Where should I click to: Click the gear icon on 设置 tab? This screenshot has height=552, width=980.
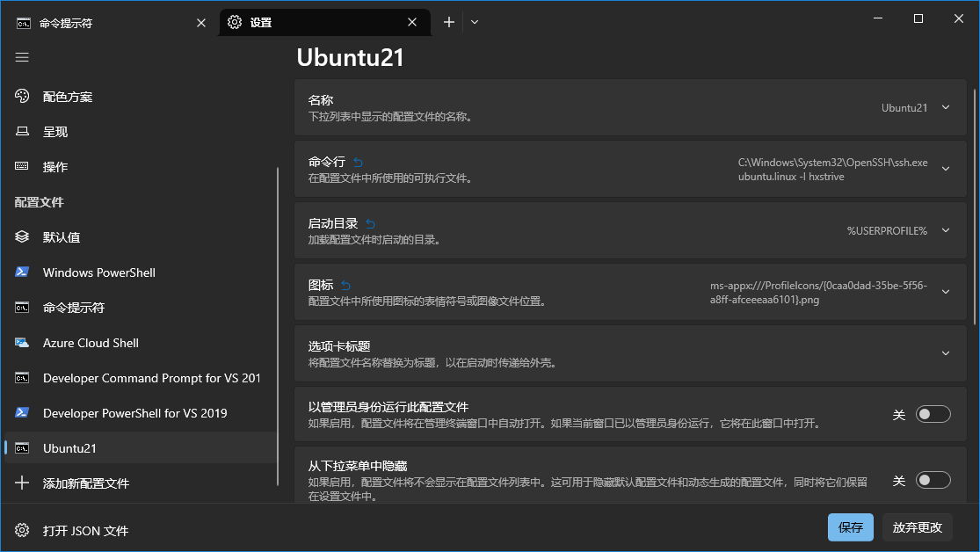pos(235,22)
